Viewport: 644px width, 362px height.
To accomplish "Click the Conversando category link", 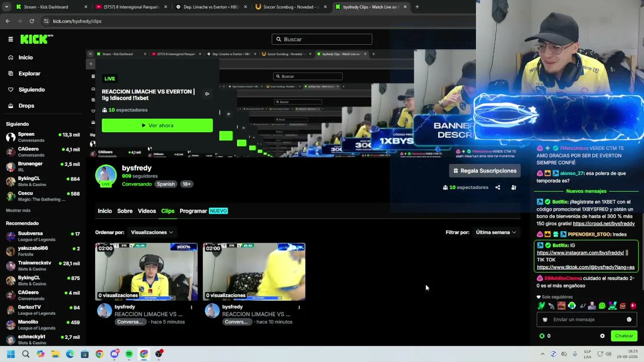I will tap(136, 184).
